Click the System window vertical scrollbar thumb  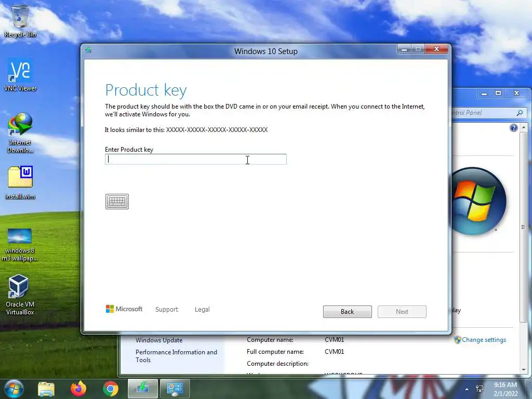point(523,227)
